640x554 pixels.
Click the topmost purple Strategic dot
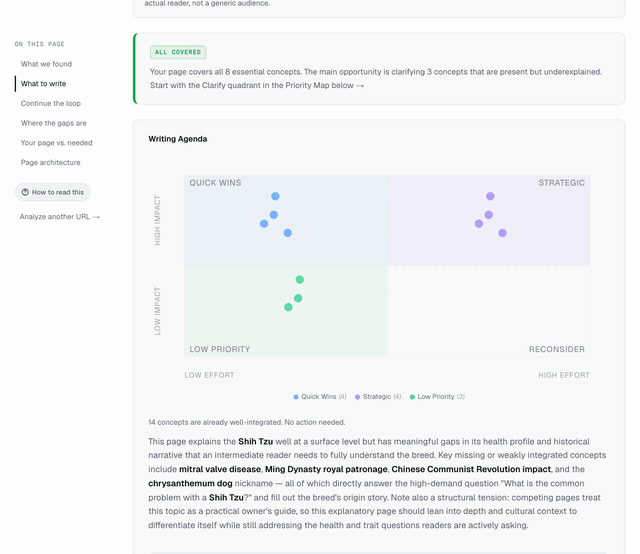tap(490, 196)
